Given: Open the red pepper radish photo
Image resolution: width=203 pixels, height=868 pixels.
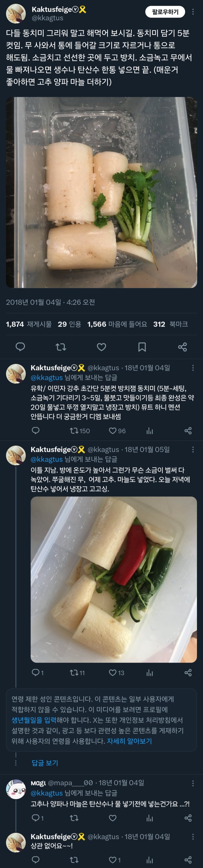Looking at the screenshot, I should click(x=114, y=580).
